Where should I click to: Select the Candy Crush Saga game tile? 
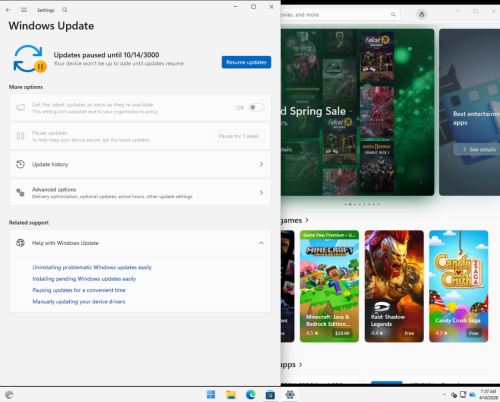click(x=459, y=286)
